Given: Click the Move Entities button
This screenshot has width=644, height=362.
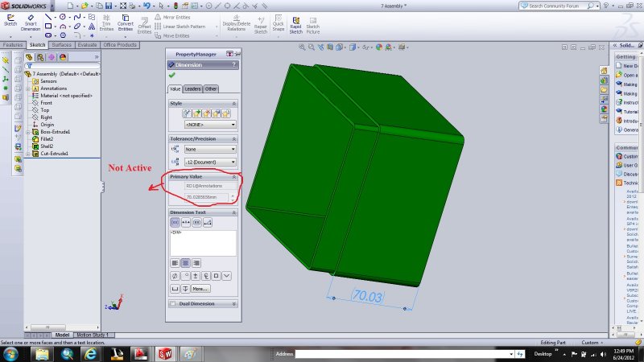Looking at the screenshot, I should click(172, 35).
